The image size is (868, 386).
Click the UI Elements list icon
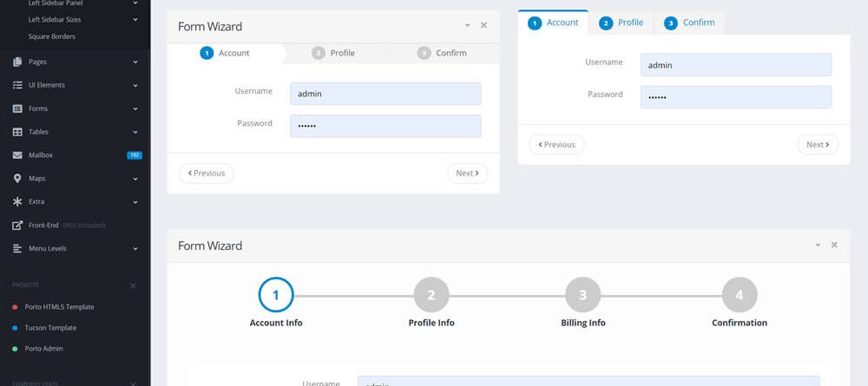[17, 85]
